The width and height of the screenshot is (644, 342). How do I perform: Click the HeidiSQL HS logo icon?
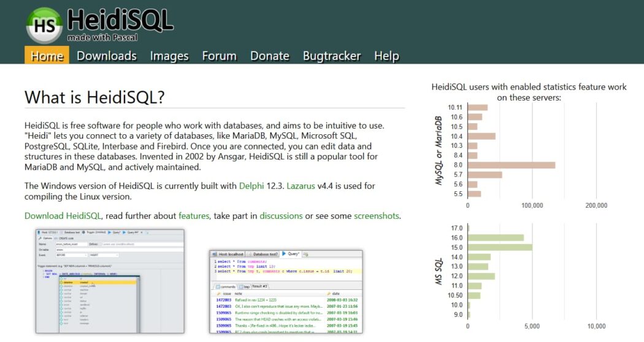(x=44, y=26)
